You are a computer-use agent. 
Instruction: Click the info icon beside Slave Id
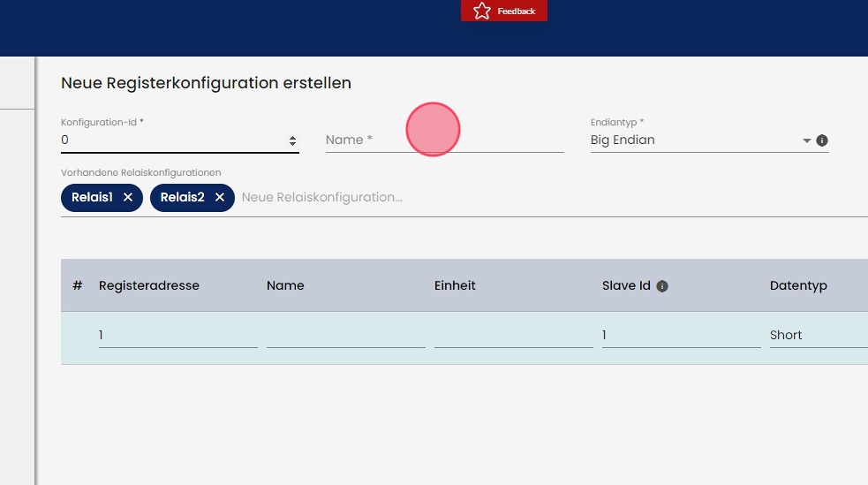pyautogui.click(x=662, y=286)
